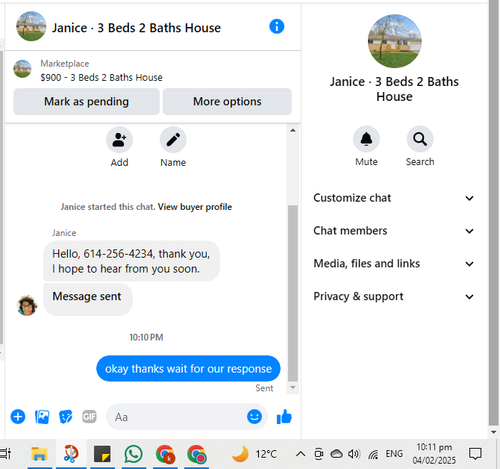Expand the Chat members section

394,231
